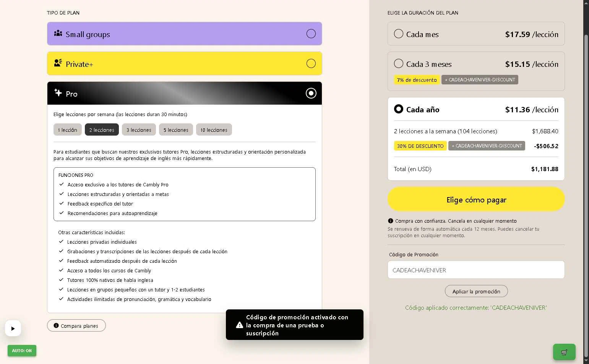Click the $1,688.40 subtotal

click(545, 131)
